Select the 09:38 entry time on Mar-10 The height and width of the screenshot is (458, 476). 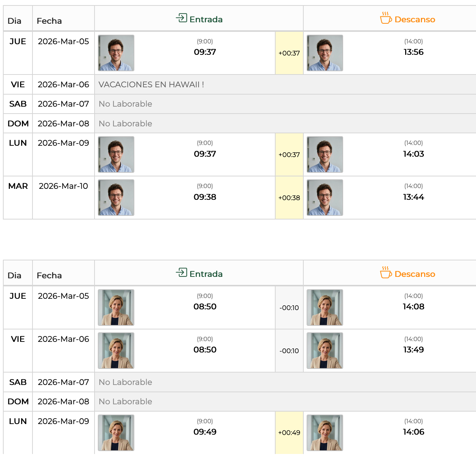205,197
